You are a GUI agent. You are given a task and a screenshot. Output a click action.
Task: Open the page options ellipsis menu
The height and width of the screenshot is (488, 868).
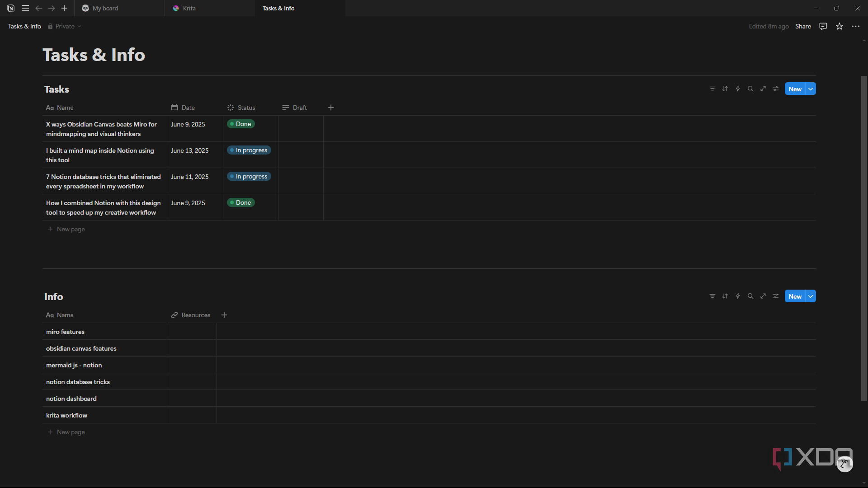(x=856, y=26)
